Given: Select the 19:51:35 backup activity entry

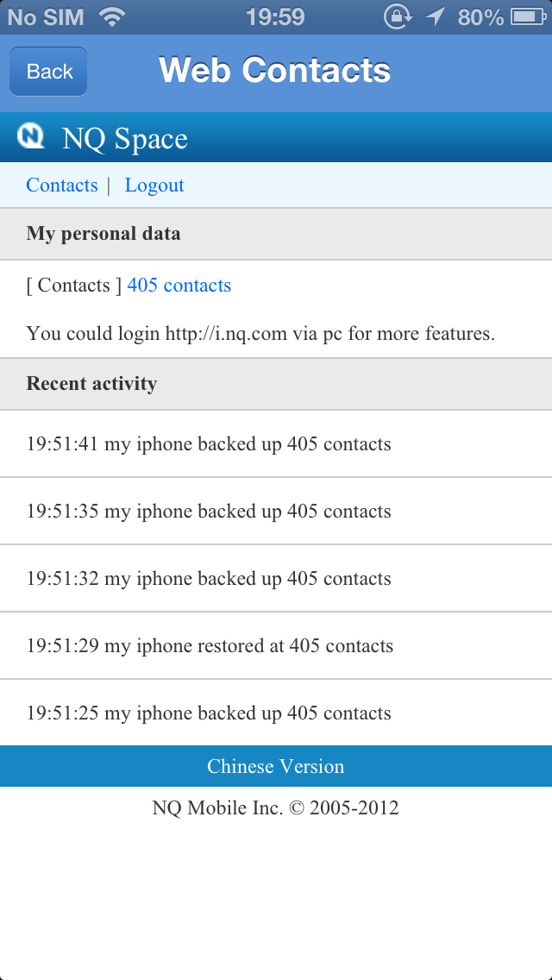Looking at the screenshot, I should coord(276,512).
